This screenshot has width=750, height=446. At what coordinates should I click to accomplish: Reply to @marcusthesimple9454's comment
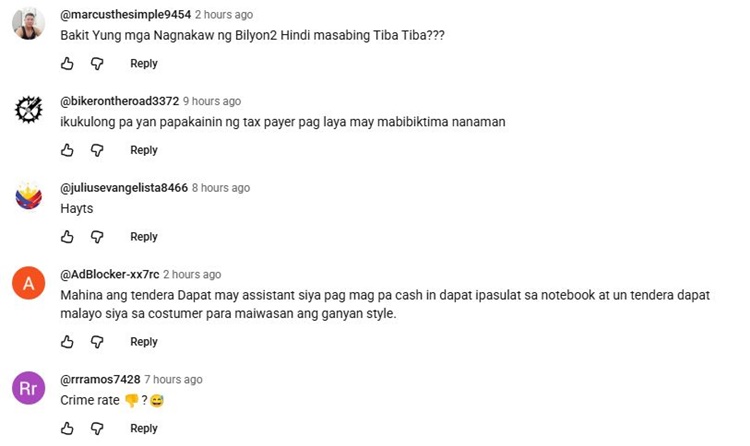click(143, 64)
